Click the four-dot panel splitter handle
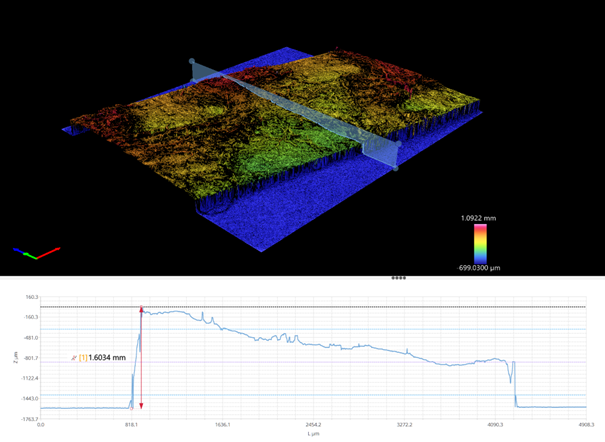 pyautogui.click(x=398, y=278)
